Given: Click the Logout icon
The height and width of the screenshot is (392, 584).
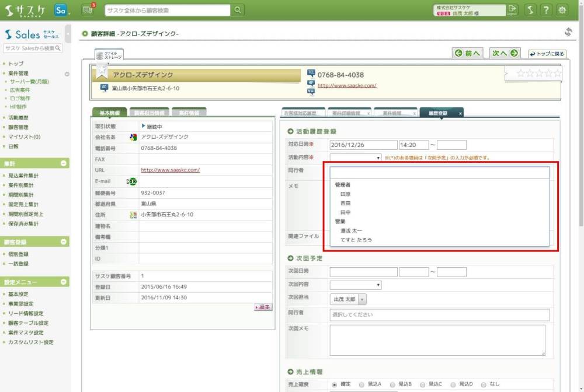Looking at the screenshot, I should tap(512, 10).
